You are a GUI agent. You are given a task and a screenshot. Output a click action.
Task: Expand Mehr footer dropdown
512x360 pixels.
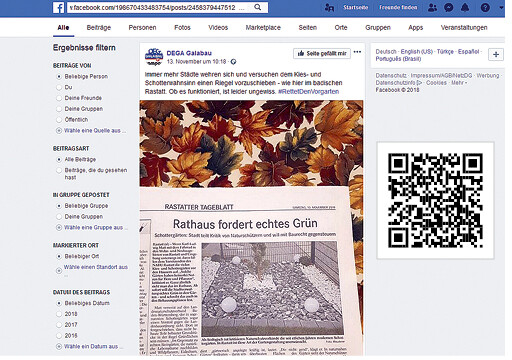click(x=459, y=83)
